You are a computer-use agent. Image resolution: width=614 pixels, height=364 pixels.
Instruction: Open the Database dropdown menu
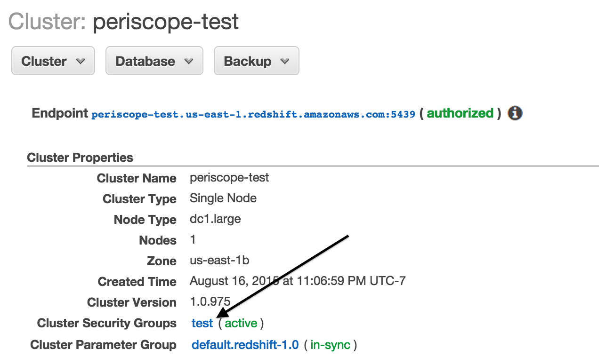[154, 61]
